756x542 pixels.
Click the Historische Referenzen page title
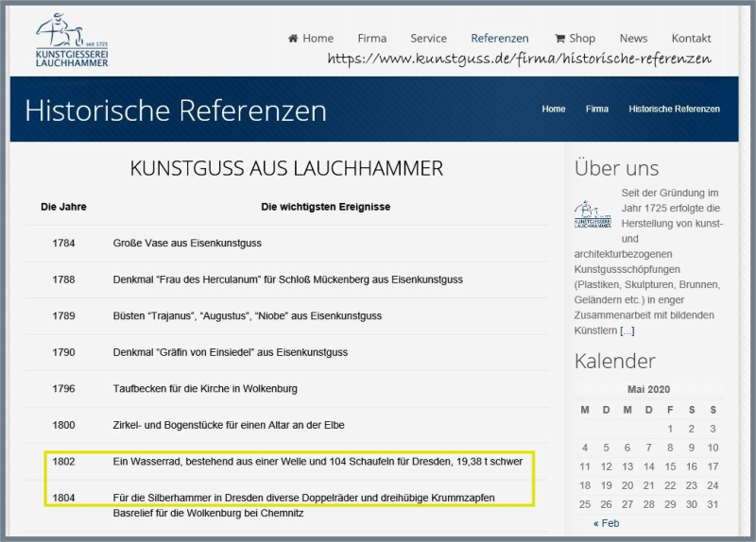coord(176,110)
